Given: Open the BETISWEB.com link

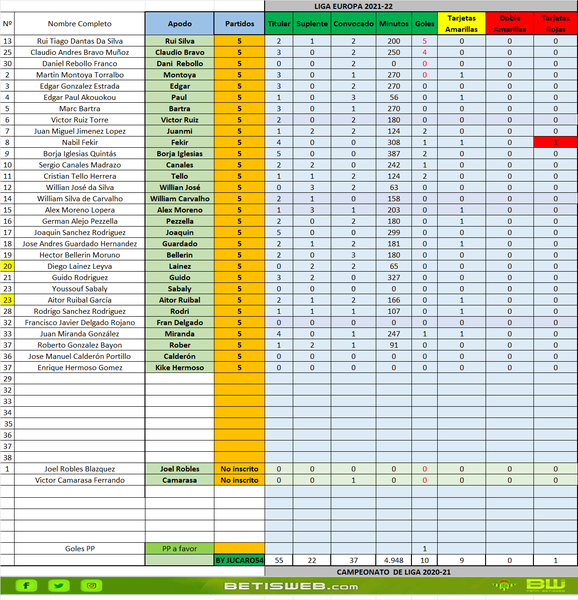Looking at the screenshot, I should coord(291,586).
